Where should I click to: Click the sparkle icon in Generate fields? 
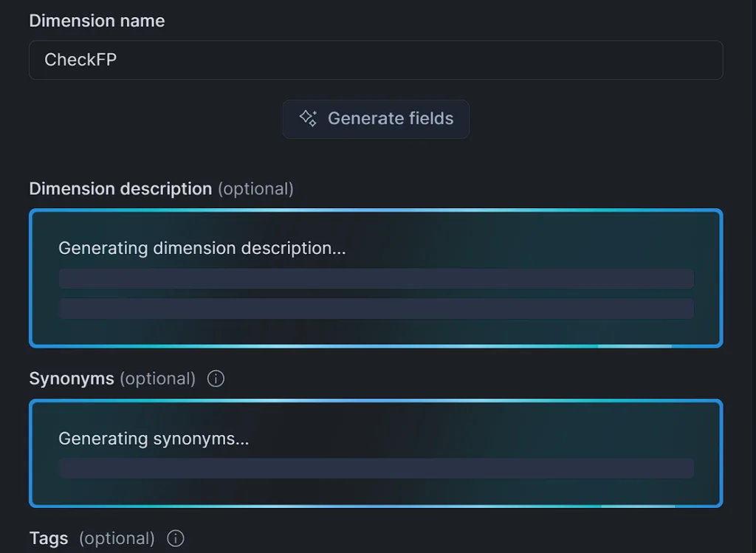pyautogui.click(x=308, y=118)
